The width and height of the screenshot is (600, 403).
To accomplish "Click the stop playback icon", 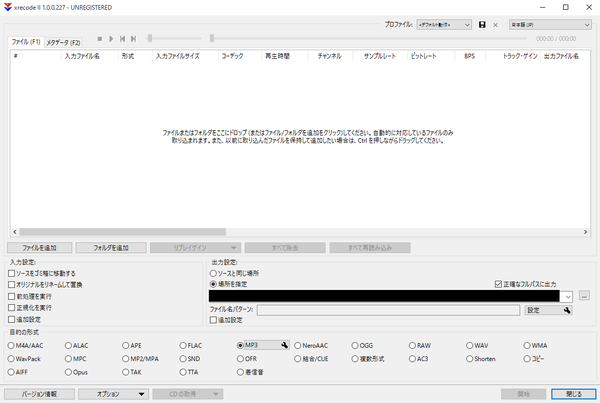I will (99, 39).
